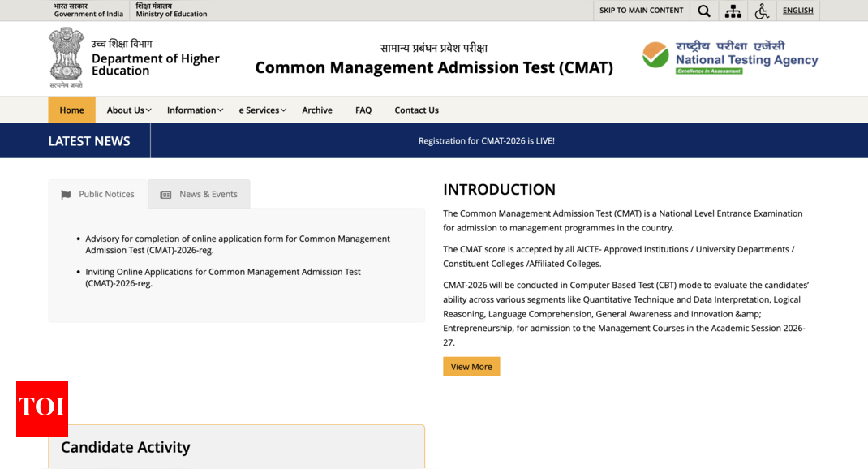This screenshot has height=469, width=868.
Task: Click the sitemap icon near top right
Action: pyautogui.click(x=733, y=11)
